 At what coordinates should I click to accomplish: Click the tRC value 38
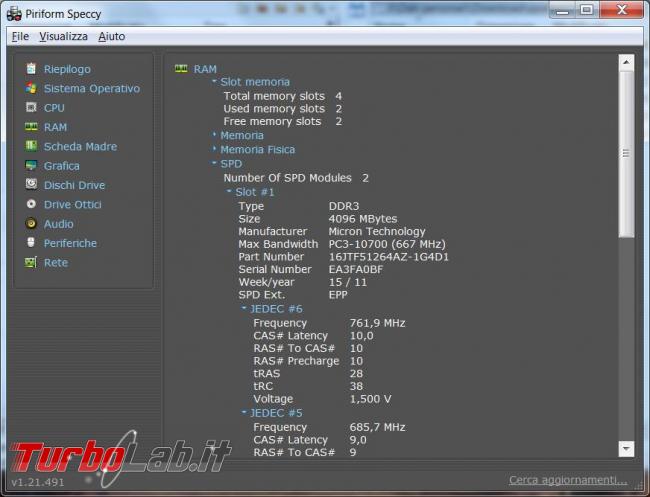(356, 386)
